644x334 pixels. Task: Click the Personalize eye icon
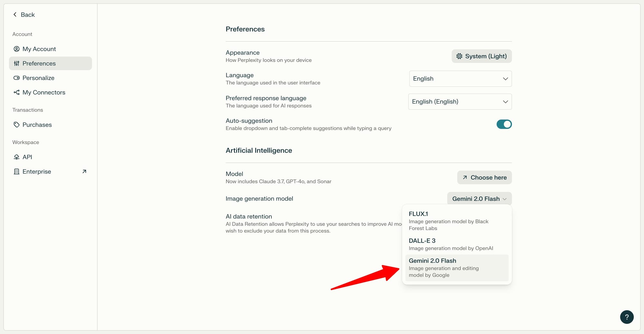click(16, 78)
